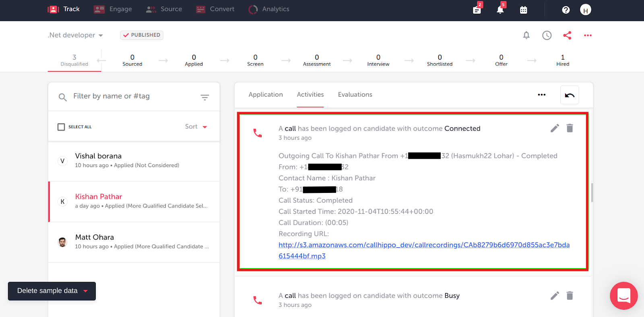Select the Disqualified pipeline stage
The height and width of the screenshot is (317, 644).
pos(74,60)
